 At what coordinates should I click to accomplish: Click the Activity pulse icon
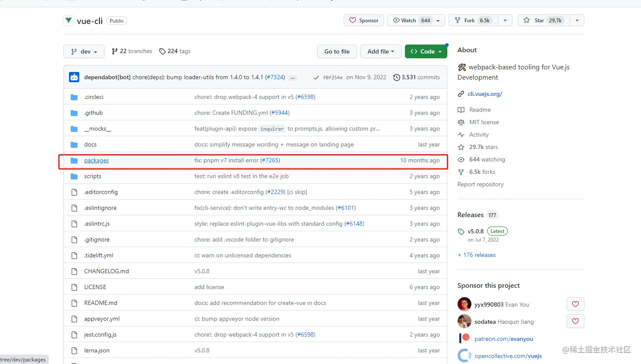point(461,135)
